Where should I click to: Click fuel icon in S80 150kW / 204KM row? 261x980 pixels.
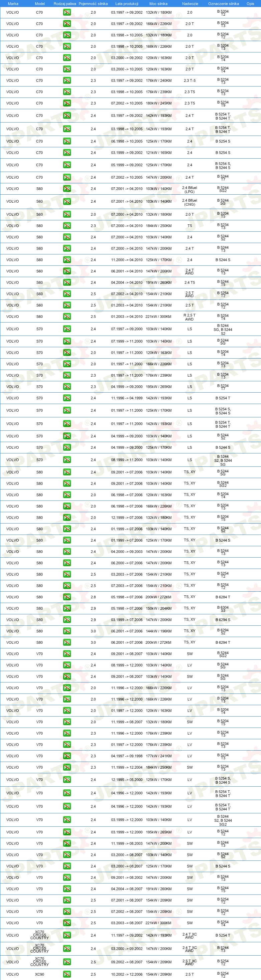point(67,608)
